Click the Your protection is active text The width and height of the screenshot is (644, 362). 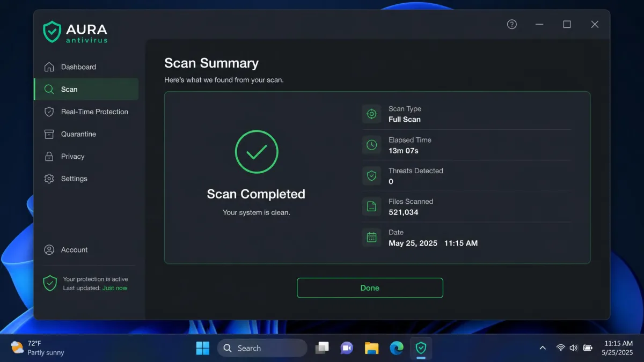tap(96, 279)
